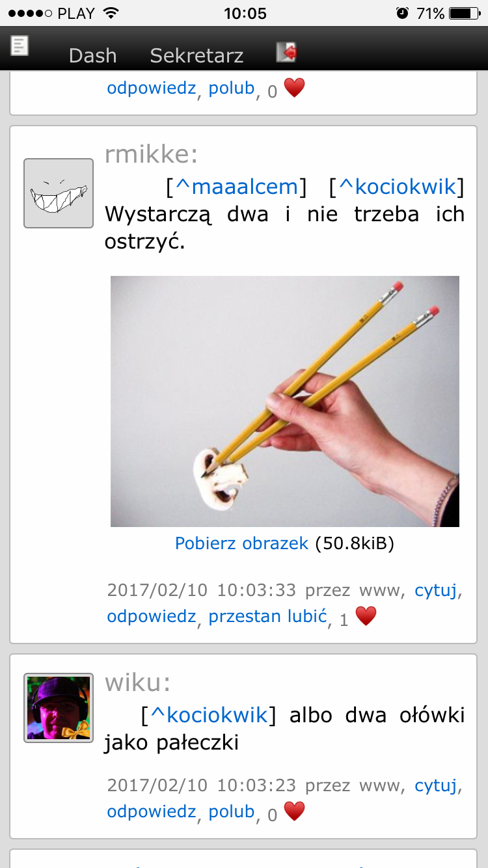View the pencil chopsticks image
This screenshot has width=488, height=868.
[285, 401]
